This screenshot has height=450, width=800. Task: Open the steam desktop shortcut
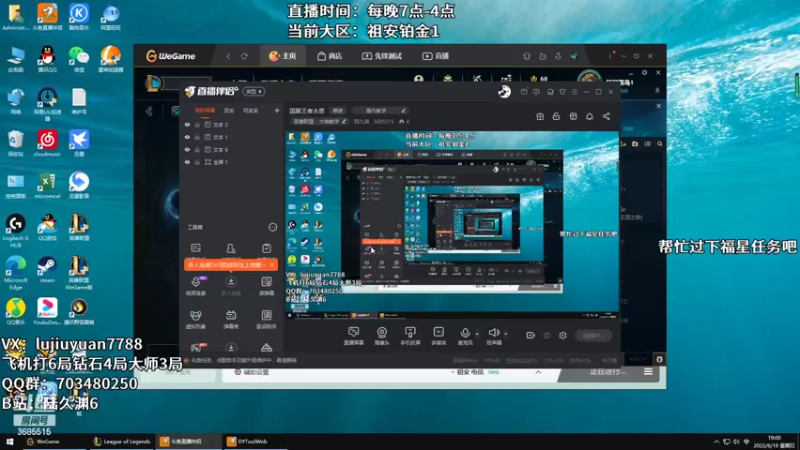(47, 269)
